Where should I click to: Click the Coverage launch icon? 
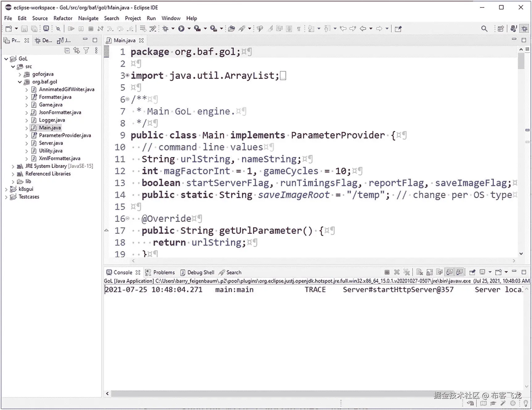(x=197, y=29)
